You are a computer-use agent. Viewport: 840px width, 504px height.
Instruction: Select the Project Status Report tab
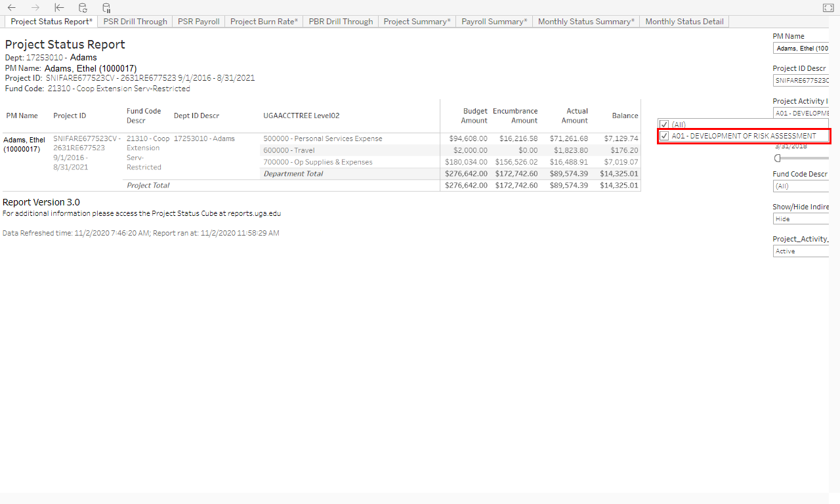(x=51, y=22)
